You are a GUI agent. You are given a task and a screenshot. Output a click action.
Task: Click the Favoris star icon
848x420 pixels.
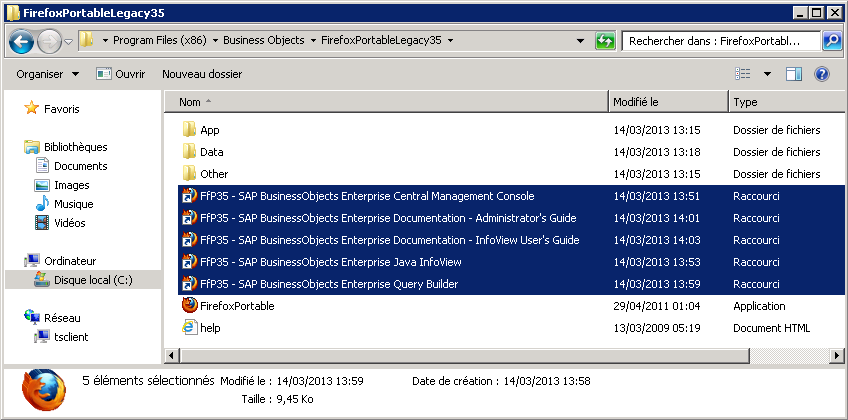(31, 108)
